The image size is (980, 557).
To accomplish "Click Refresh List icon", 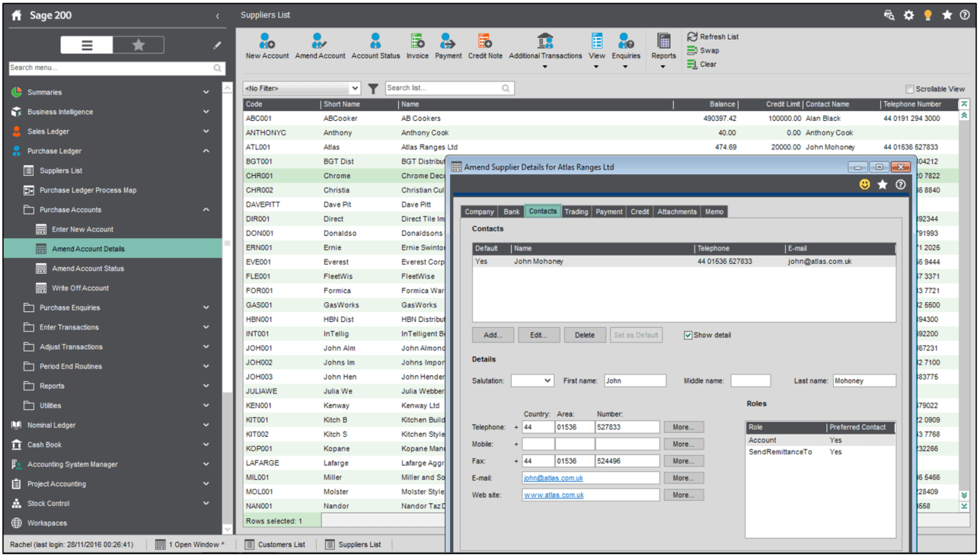I will (692, 37).
